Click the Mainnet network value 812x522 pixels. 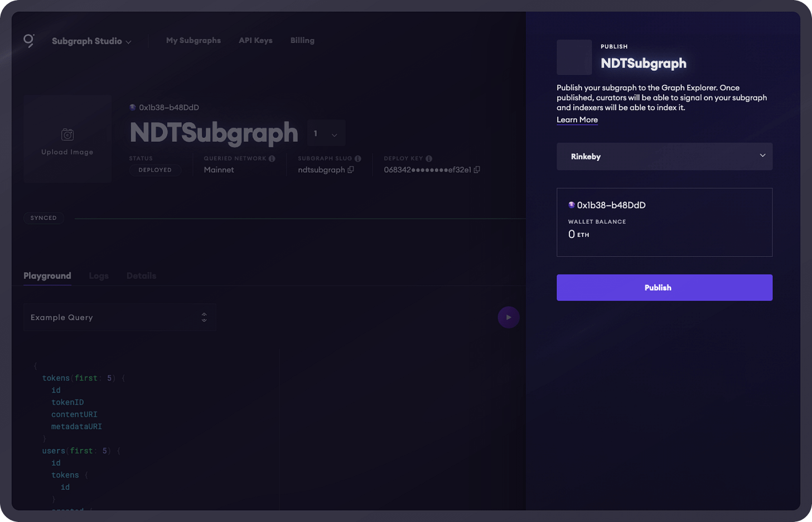(219, 170)
